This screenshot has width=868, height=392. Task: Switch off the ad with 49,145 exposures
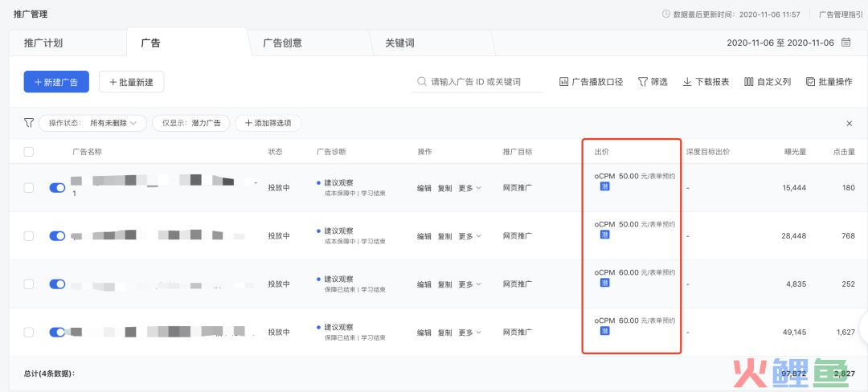click(x=58, y=333)
